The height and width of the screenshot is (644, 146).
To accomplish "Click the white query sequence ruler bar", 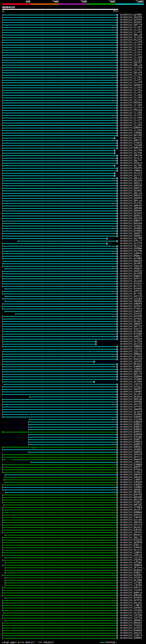I will [60, 9].
